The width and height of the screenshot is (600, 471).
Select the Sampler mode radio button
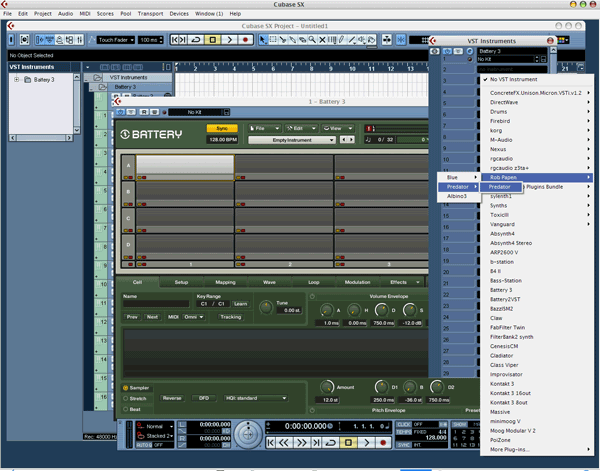[126, 387]
